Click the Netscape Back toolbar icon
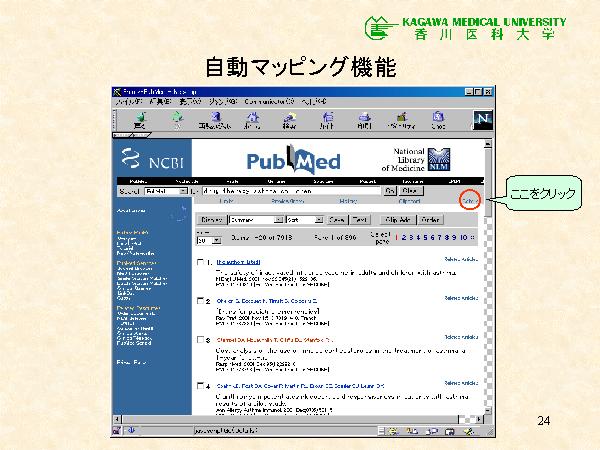600x450 pixels. [140, 120]
